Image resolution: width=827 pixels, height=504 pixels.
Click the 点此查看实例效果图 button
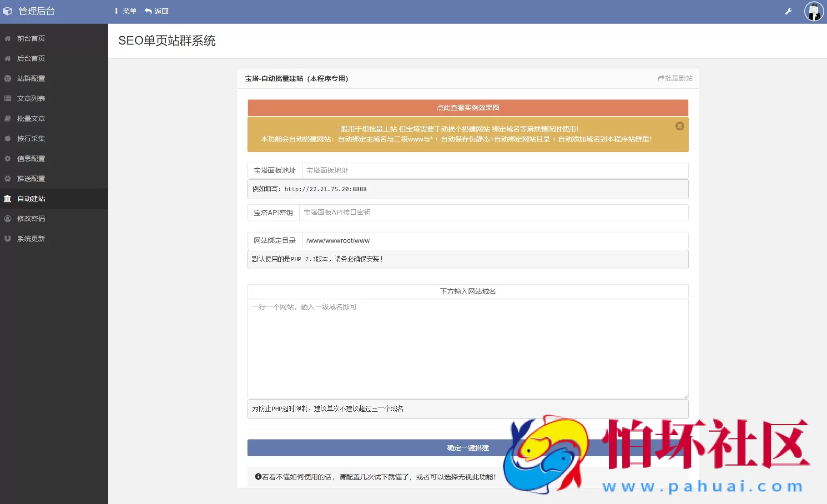(x=467, y=108)
